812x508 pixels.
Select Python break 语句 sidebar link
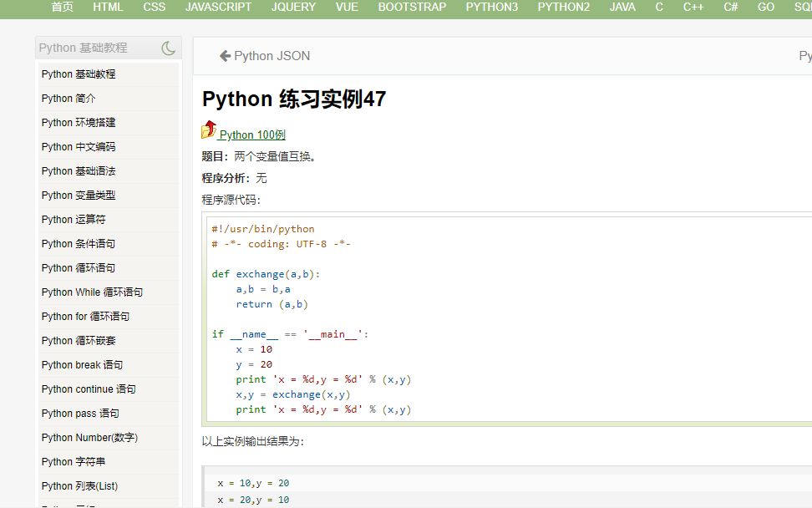tap(82, 365)
